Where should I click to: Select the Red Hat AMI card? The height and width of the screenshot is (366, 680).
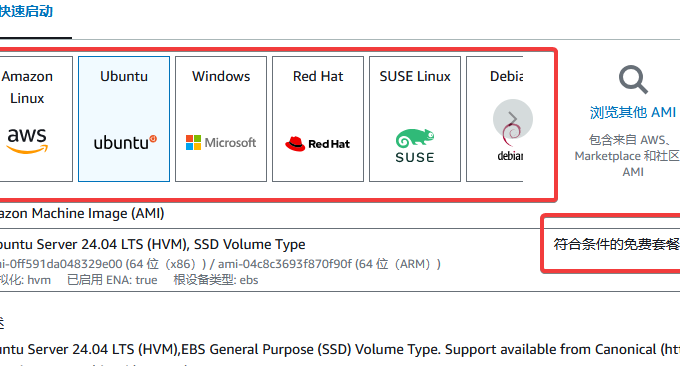318,119
